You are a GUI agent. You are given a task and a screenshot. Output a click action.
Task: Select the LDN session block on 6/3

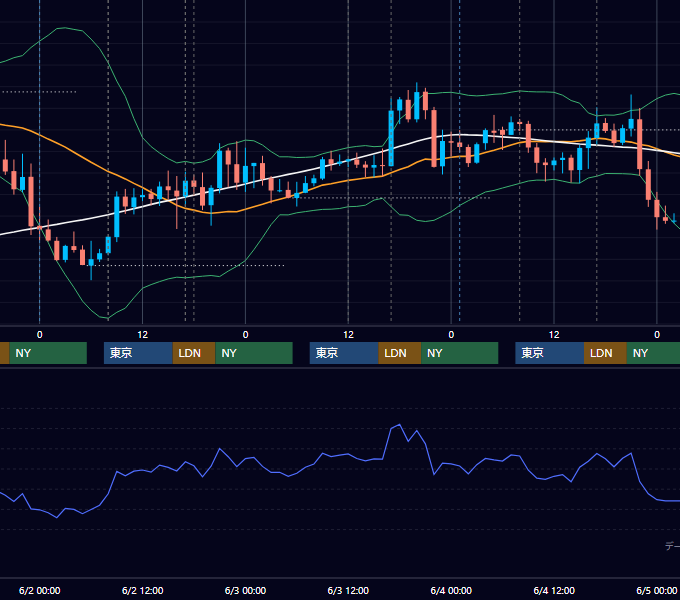tap(399, 353)
